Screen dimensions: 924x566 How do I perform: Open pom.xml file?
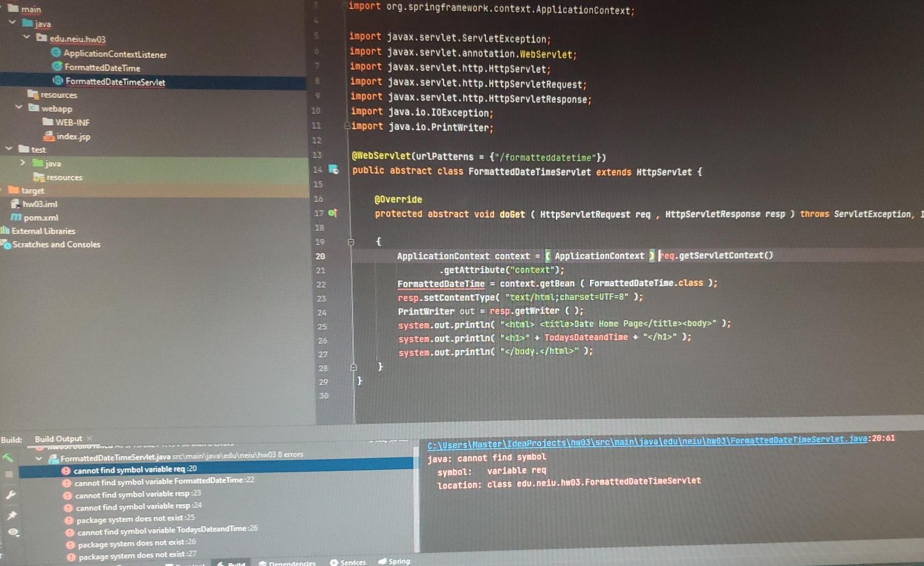pyautogui.click(x=41, y=217)
